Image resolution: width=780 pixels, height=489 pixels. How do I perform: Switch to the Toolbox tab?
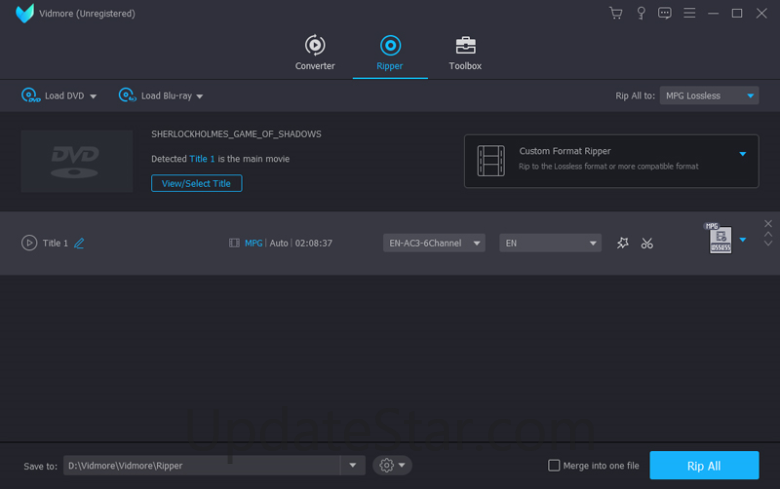(465, 52)
